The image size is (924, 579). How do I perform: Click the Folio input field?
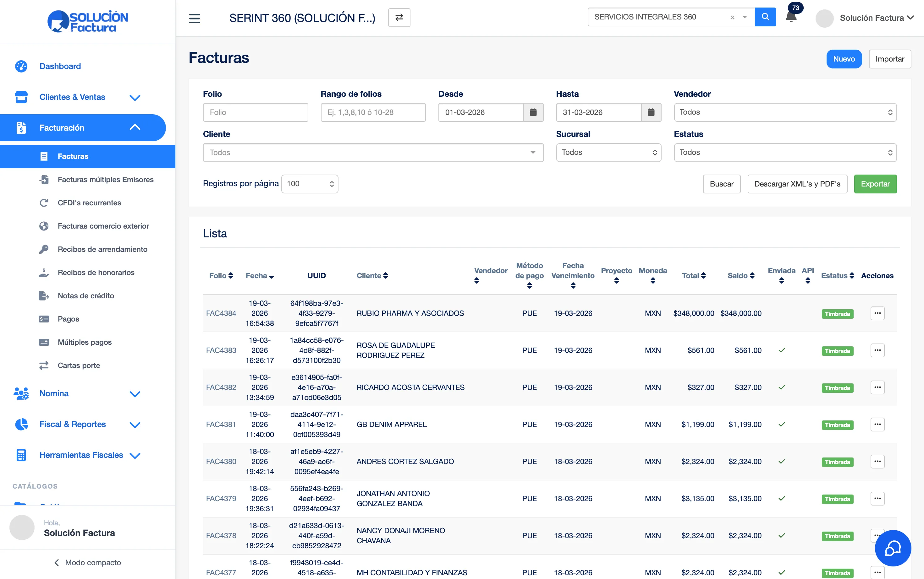[x=255, y=112]
